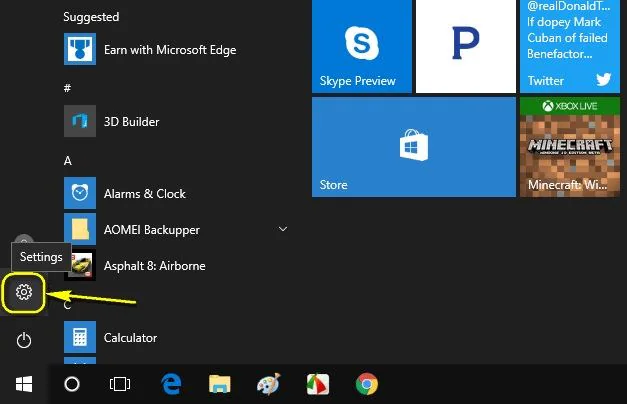The height and width of the screenshot is (404, 627).
Task: Click the Cortana search circle
Action: pos(72,384)
